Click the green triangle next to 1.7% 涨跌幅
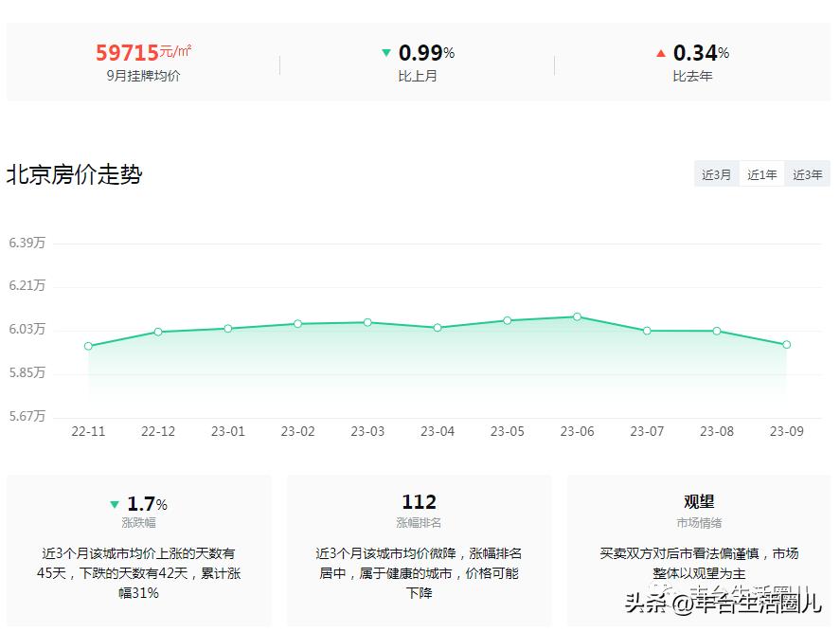This screenshot has width=840, height=632. tap(116, 503)
